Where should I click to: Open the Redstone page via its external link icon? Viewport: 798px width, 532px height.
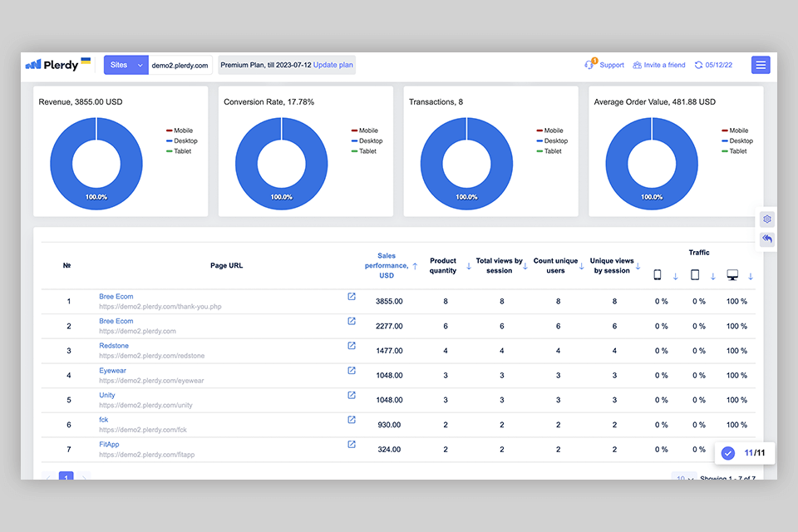tap(352, 346)
